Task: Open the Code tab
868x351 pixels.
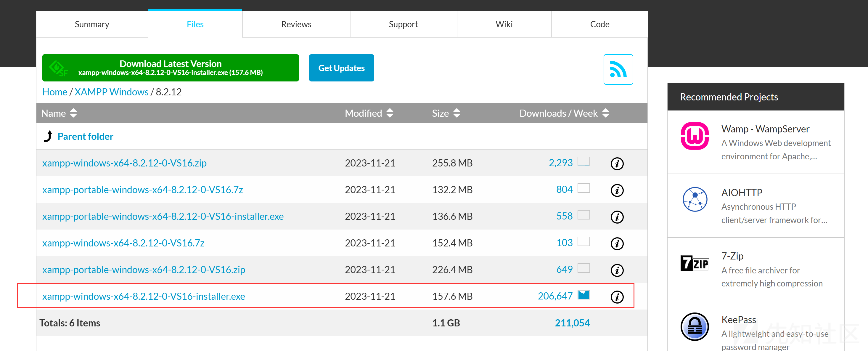Action: pos(599,24)
